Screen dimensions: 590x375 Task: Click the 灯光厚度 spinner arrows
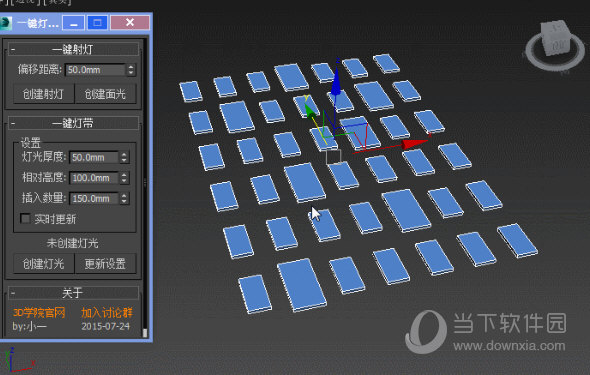click(x=124, y=157)
